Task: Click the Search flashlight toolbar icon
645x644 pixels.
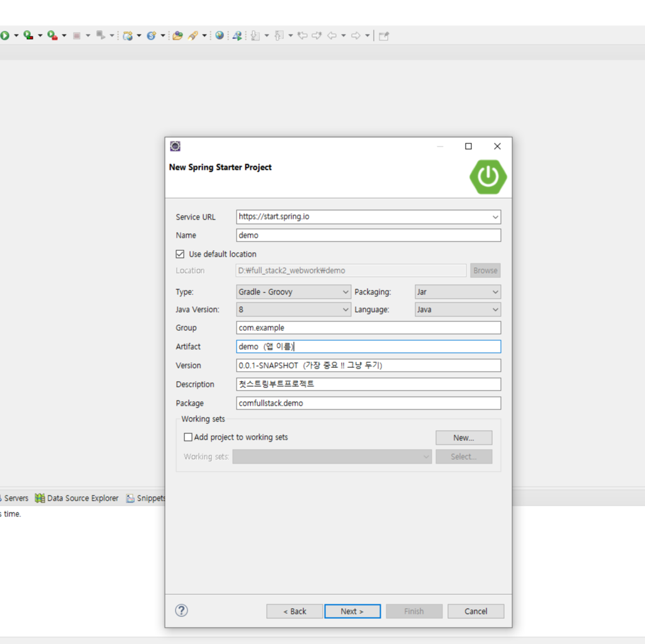Action: 193,36
